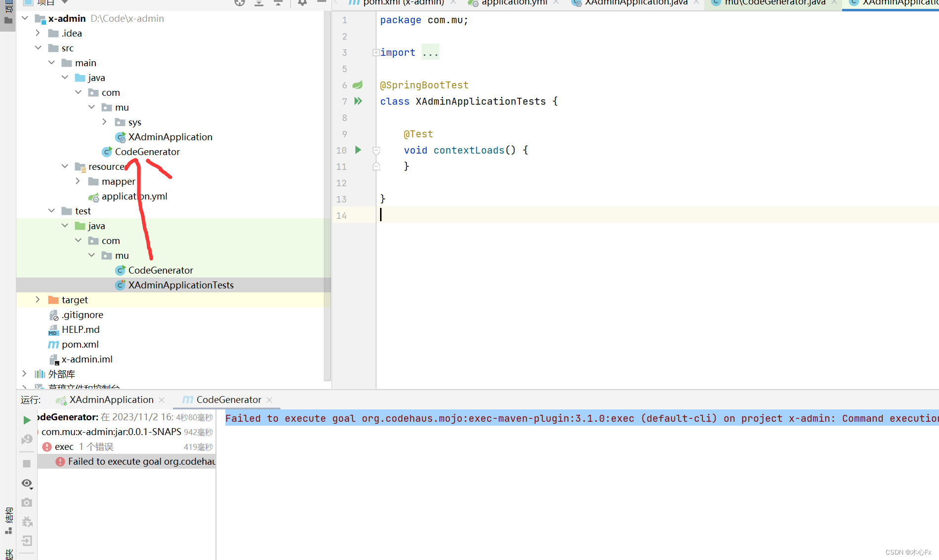939x560 pixels.
Task: Click the red error icon beside exec
Action: point(47,446)
